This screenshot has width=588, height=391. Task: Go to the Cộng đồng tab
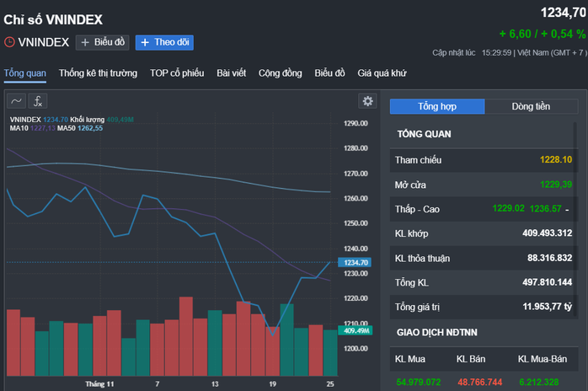coord(281,73)
